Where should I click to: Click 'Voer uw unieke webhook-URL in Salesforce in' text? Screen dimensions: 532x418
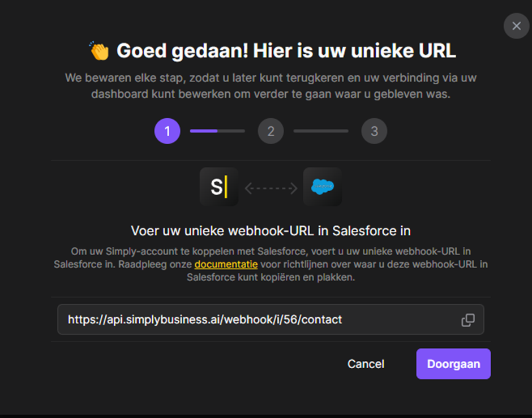click(271, 231)
